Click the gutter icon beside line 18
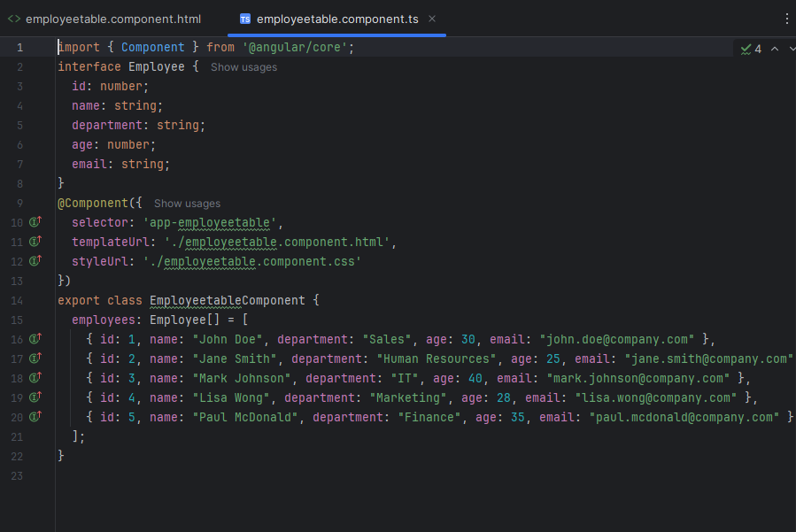 [x=35, y=378]
